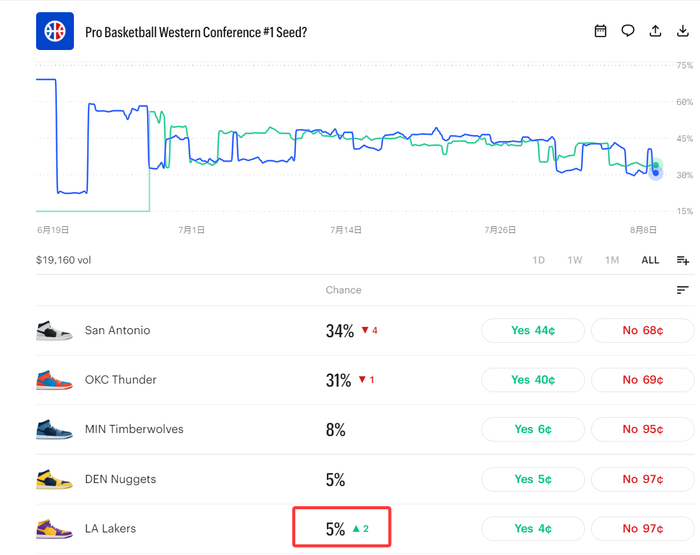The height and width of the screenshot is (555, 700).
Task: Click the download icon
Action: pos(683,31)
